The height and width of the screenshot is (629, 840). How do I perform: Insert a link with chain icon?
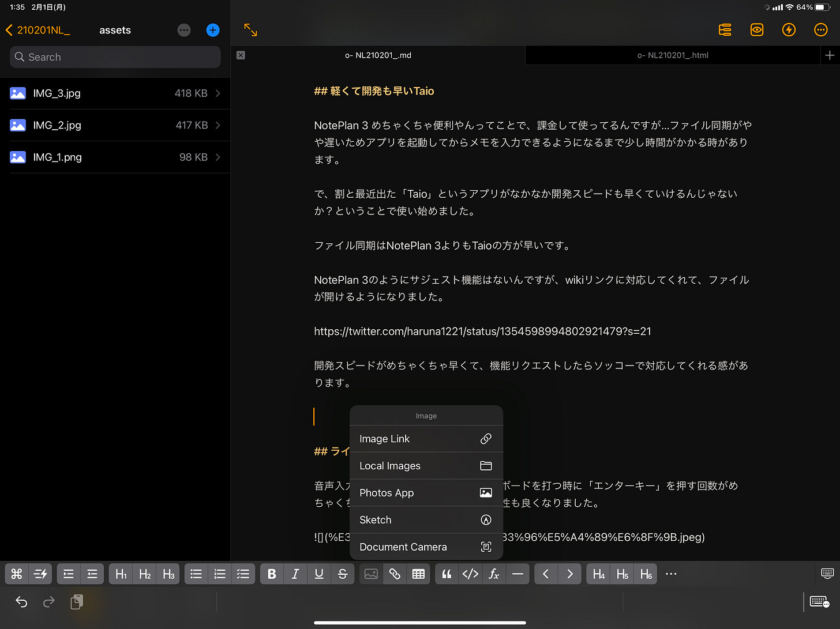(395, 574)
